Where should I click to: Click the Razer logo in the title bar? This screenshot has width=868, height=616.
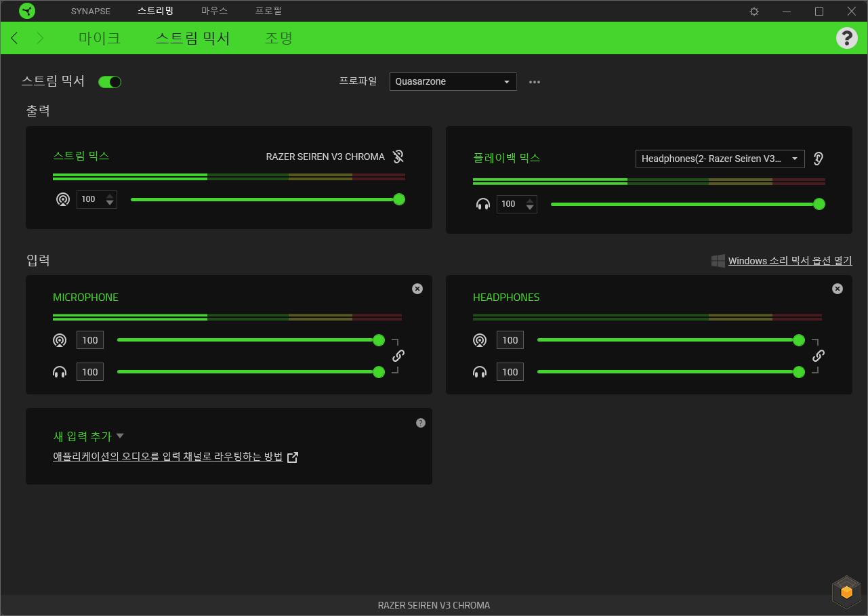pyautogui.click(x=27, y=11)
